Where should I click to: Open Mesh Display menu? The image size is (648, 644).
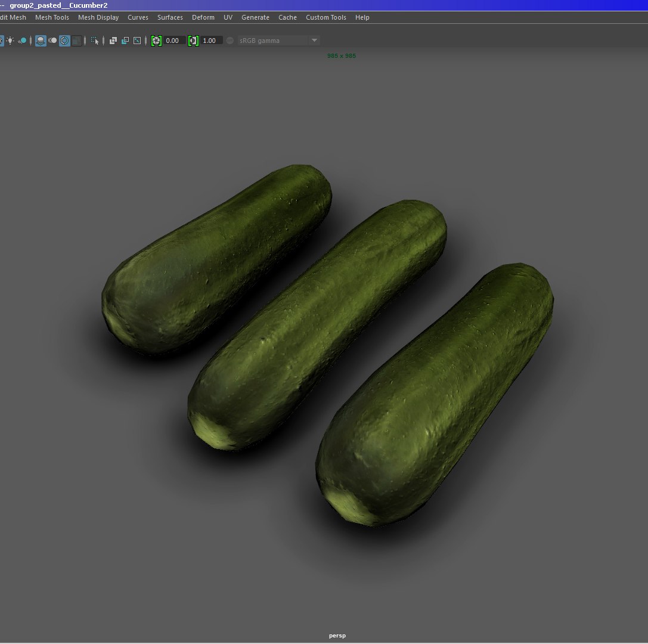pyautogui.click(x=98, y=17)
